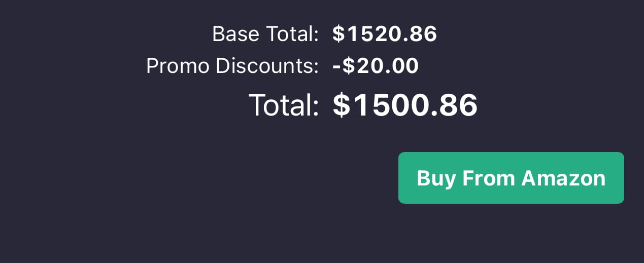Image resolution: width=644 pixels, height=263 pixels.
Task: Click the minus sign before $20.00
Action: pos(336,66)
